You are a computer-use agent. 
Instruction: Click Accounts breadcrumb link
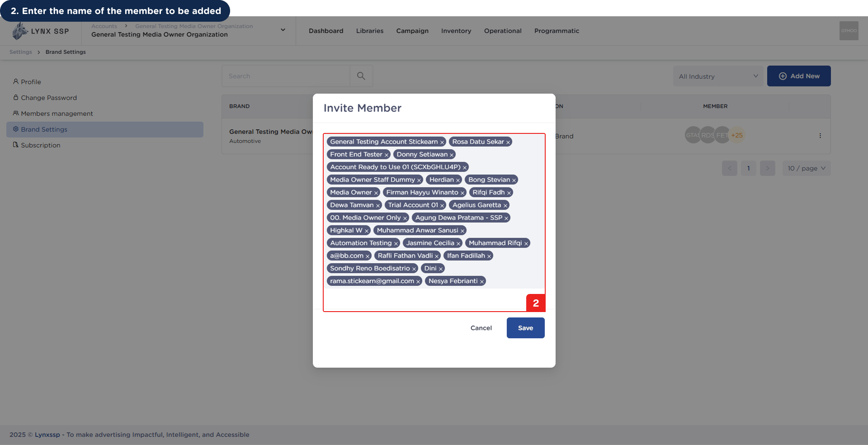pyautogui.click(x=104, y=26)
